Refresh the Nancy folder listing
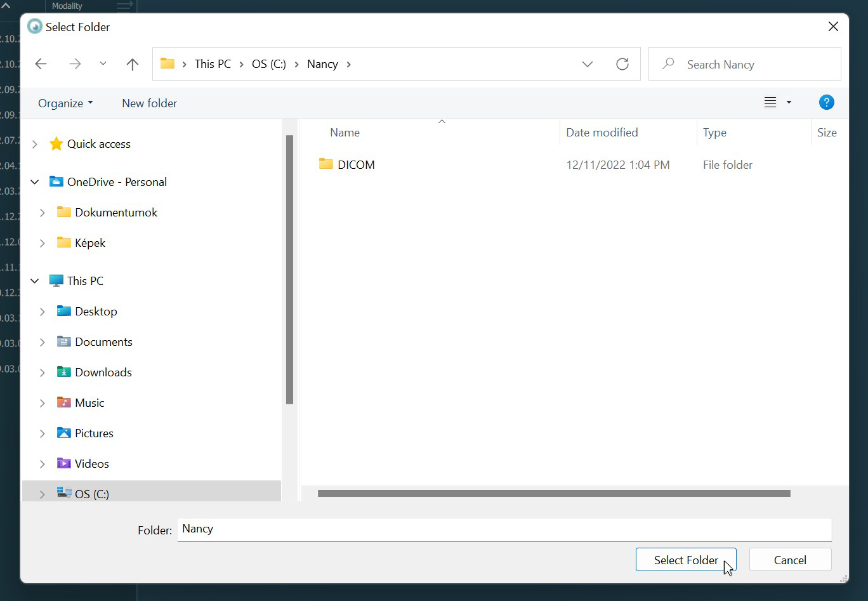 (622, 64)
